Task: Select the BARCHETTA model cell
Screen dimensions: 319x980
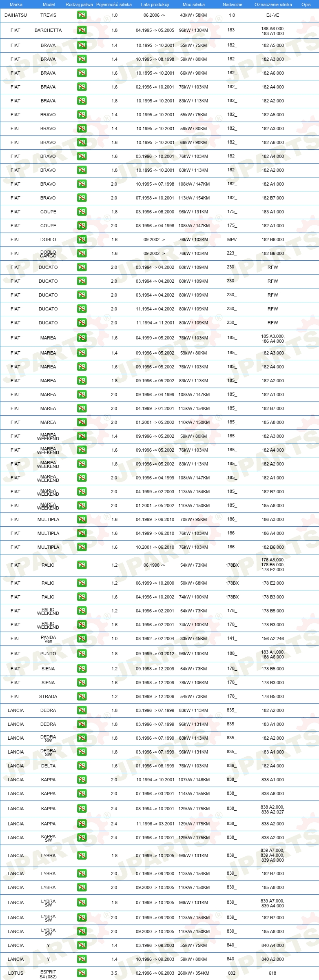Action: pyautogui.click(x=48, y=30)
